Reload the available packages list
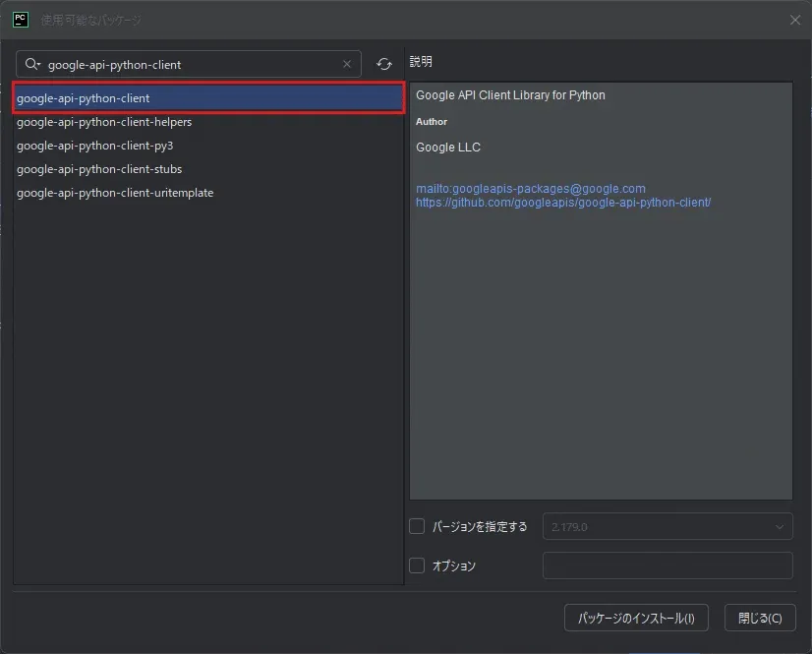Screen dimensions: 812x654 pyautogui.click(x=384, y=64)
